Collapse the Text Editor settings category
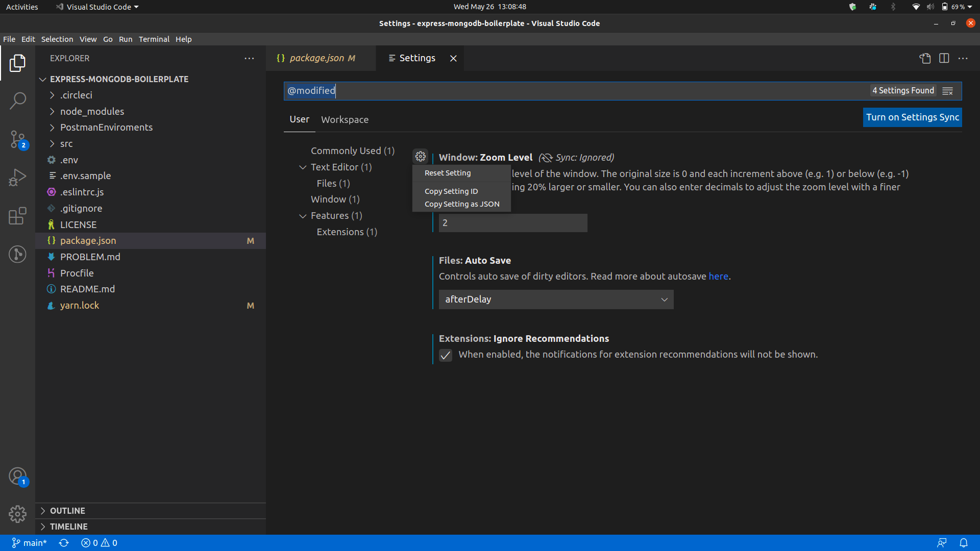Viewport: 980px width, 551px height. [303, 167]
